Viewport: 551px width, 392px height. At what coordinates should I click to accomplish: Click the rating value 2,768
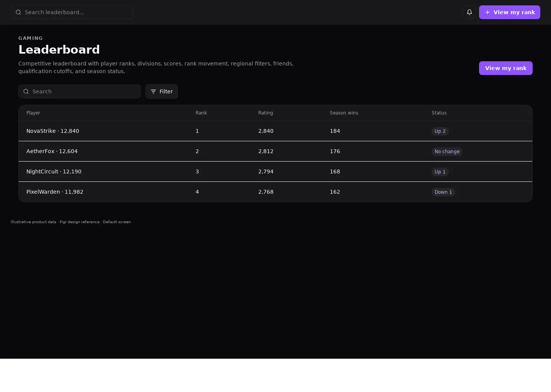(x=266, y=192)
